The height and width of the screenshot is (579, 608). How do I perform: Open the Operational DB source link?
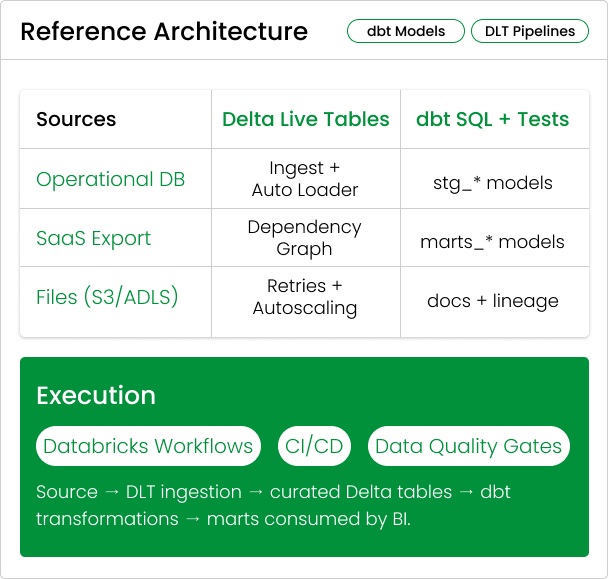[111, 179]
